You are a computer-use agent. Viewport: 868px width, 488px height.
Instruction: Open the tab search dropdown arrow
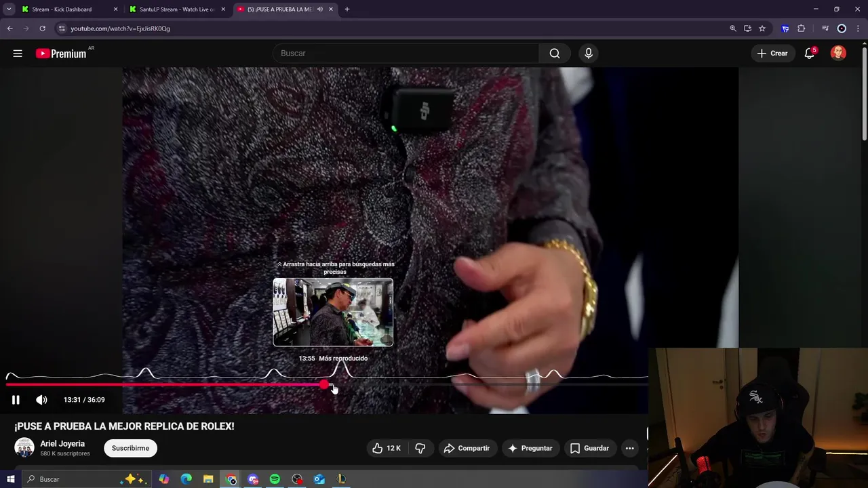pos(9,9)
